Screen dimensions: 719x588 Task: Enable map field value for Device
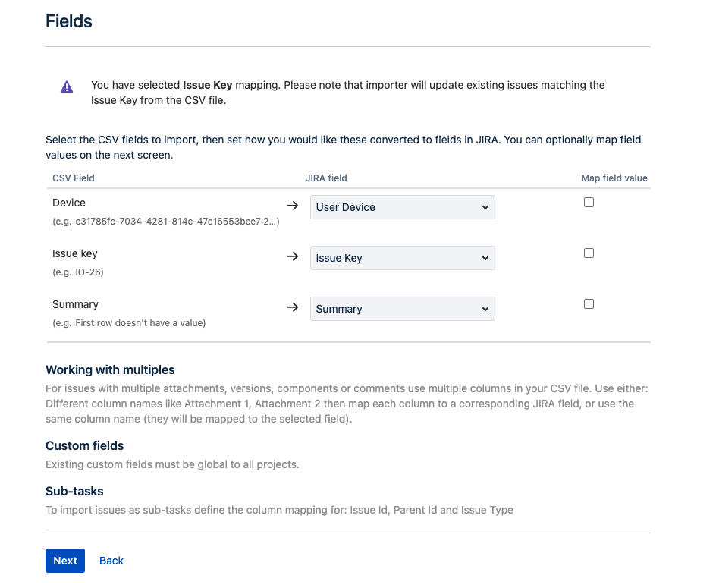[589, 203]
